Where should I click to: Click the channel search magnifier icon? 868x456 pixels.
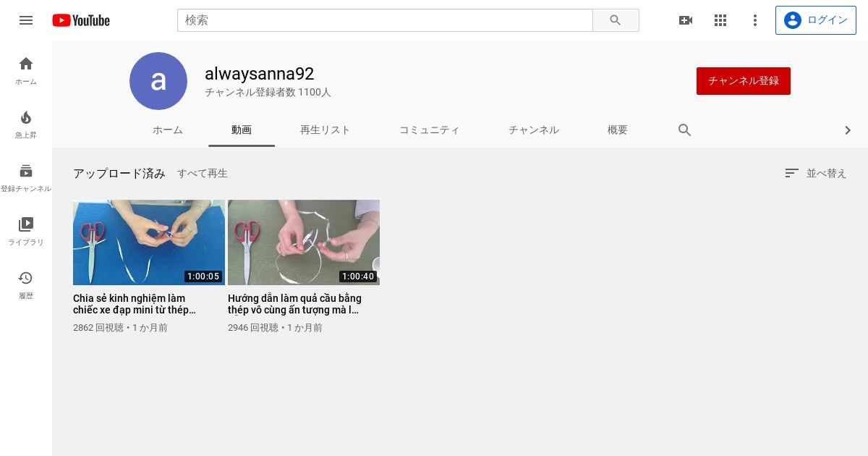point(685,130)
